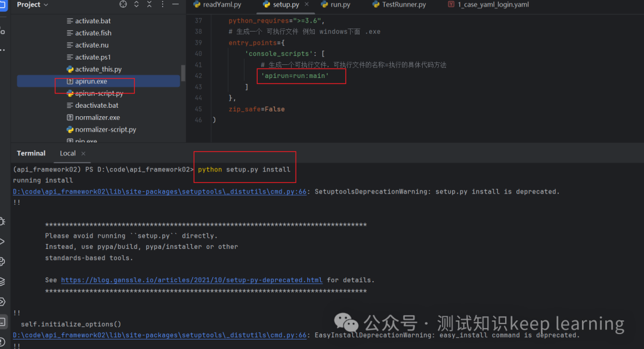Viewport: 644px width, 349px height.
Task: Open the Python Console sidebar icon
Action: pos(2,261)
